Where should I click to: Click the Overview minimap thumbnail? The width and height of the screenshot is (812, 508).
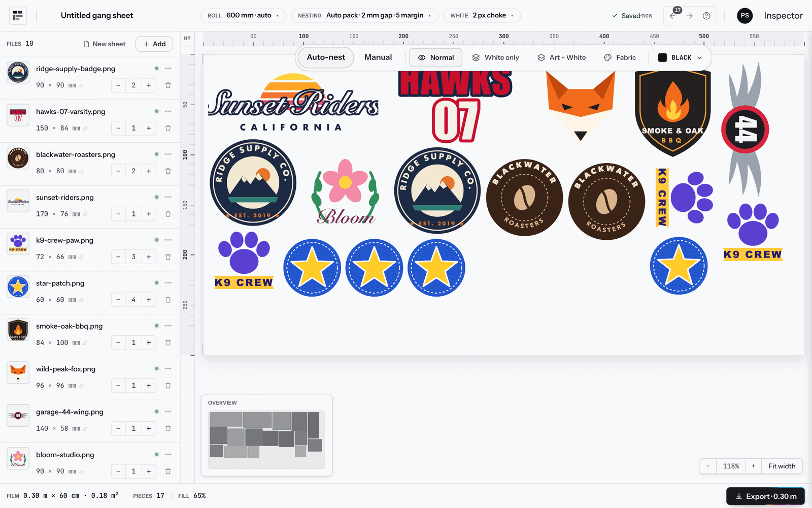tap(266, 440)
